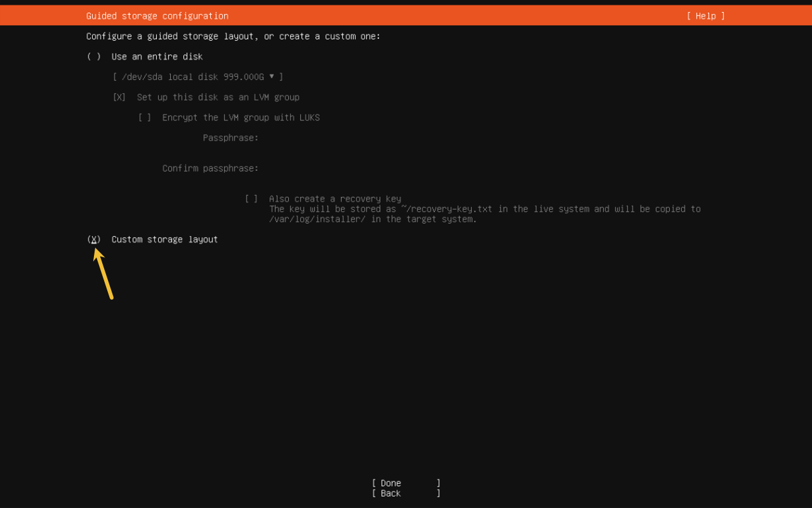Click the "Custom storage layout" label text

pos(164,239)
